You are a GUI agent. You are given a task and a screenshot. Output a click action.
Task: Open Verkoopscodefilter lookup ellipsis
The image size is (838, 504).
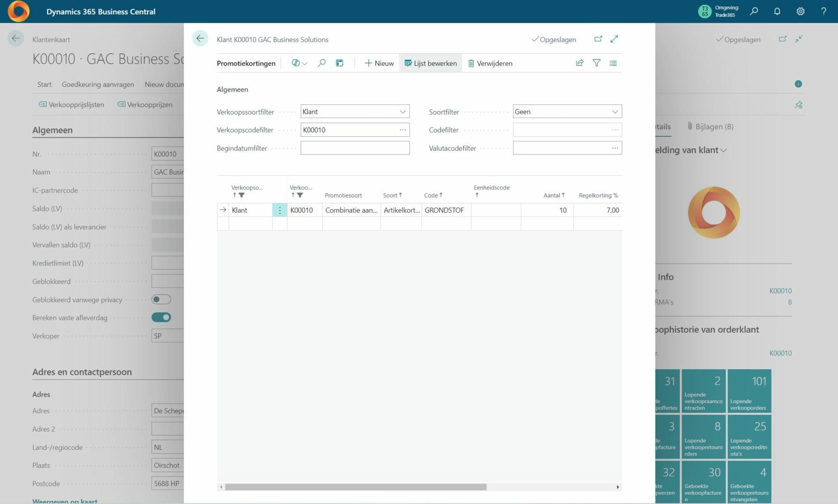[x=402, y=130]
